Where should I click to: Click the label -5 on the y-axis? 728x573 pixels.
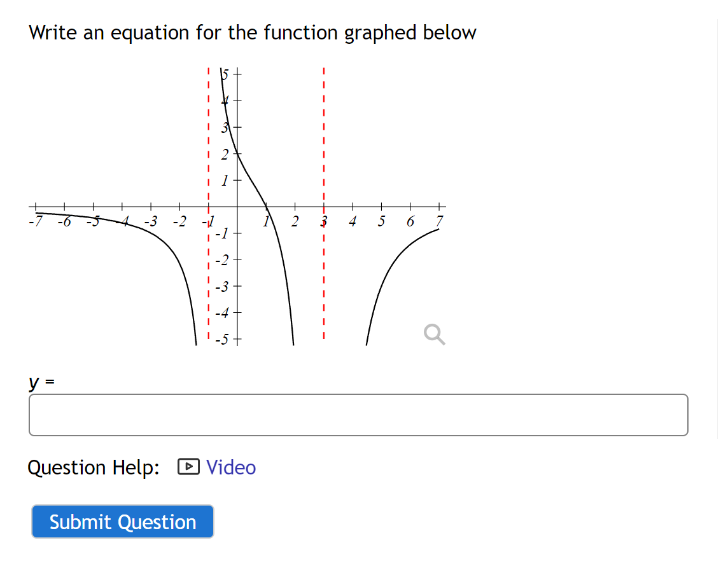pyautogui.click(x=221, y=338)
